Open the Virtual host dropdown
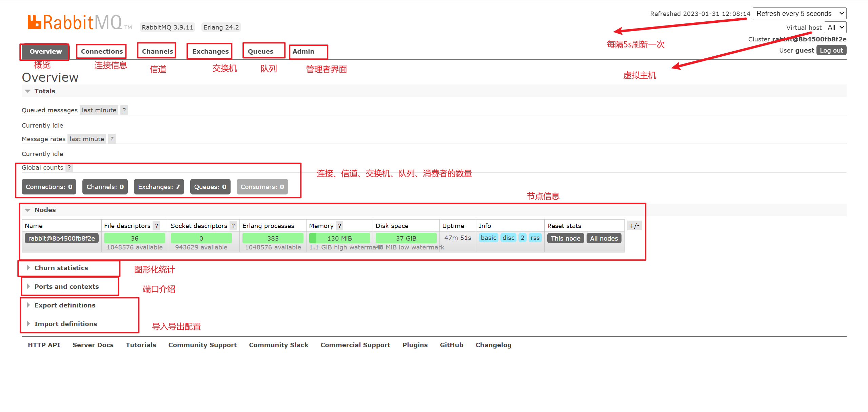Viewport: 868px width, 412px height. pos(835,27)
